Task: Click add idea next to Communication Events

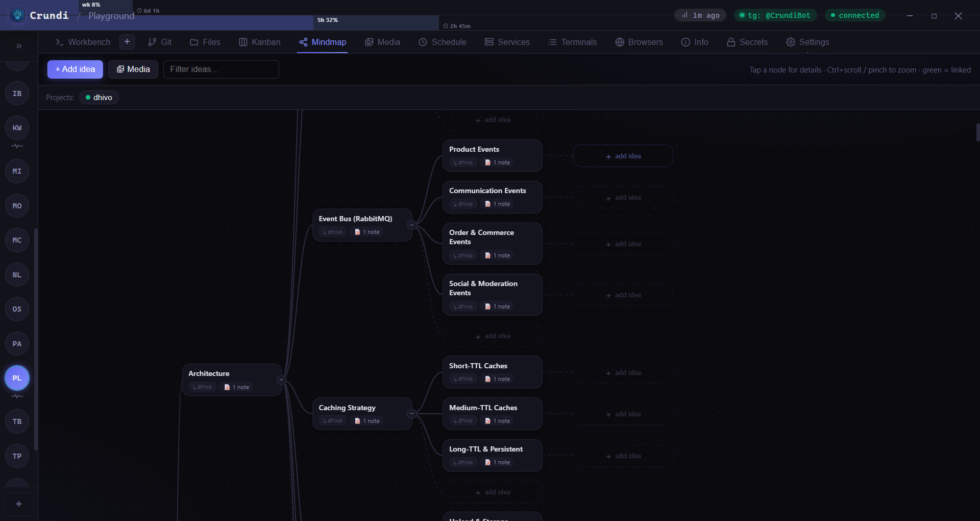Action: click(x=623, y=197)
